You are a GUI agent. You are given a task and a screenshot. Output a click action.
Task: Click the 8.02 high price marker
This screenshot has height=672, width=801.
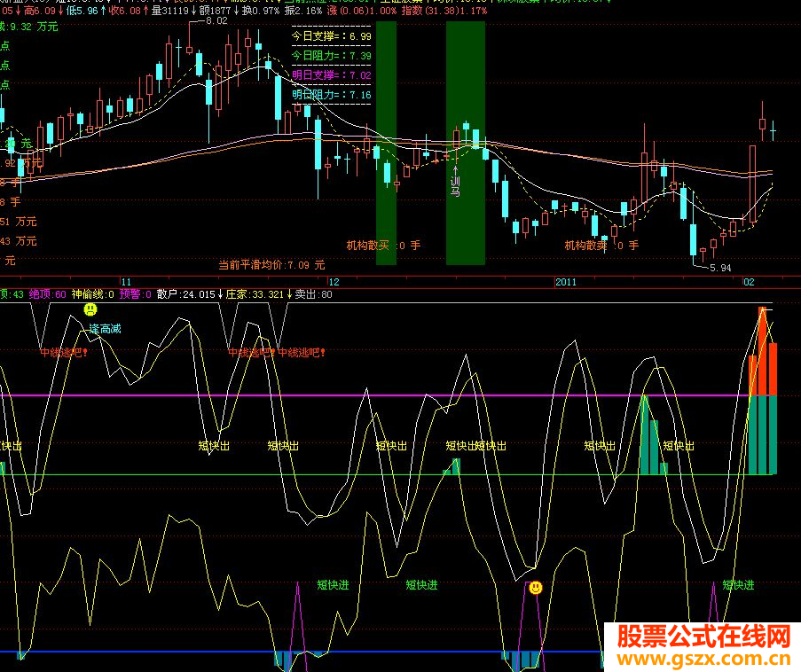point(216,21)
